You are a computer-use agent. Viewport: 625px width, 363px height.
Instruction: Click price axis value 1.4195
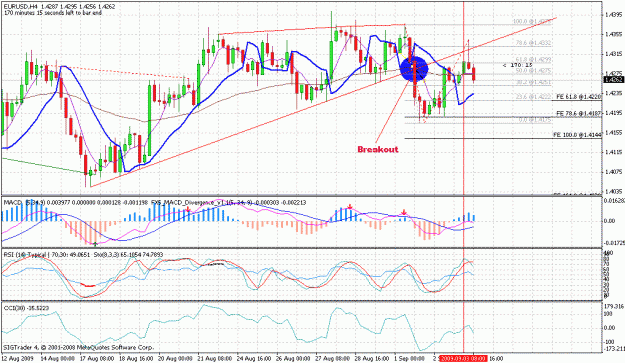point(614,113)
